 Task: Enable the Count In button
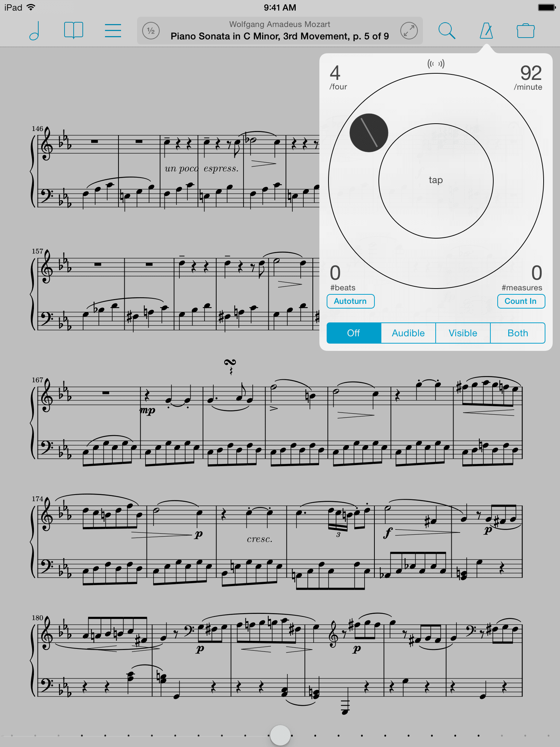click(x=521, y=301)
